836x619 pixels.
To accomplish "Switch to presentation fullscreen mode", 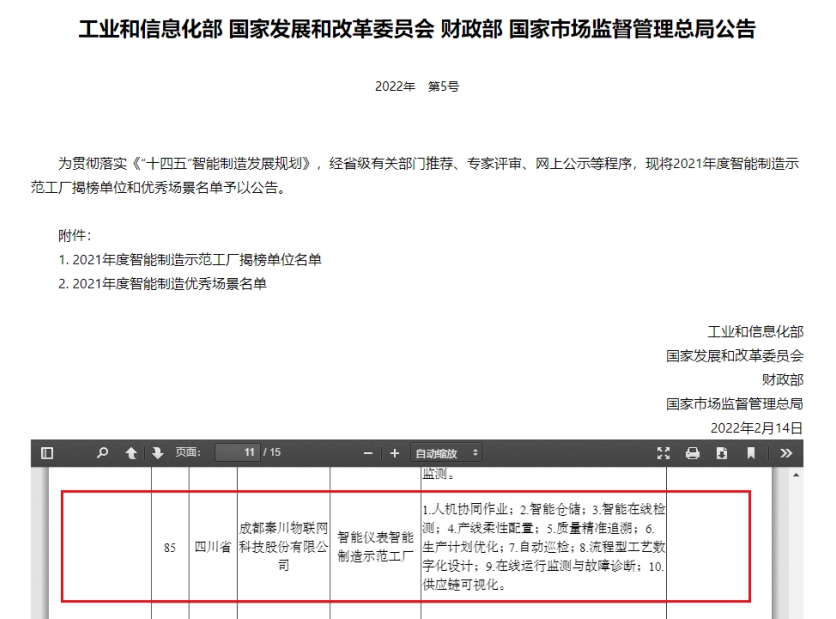I will tap(663, 453).
